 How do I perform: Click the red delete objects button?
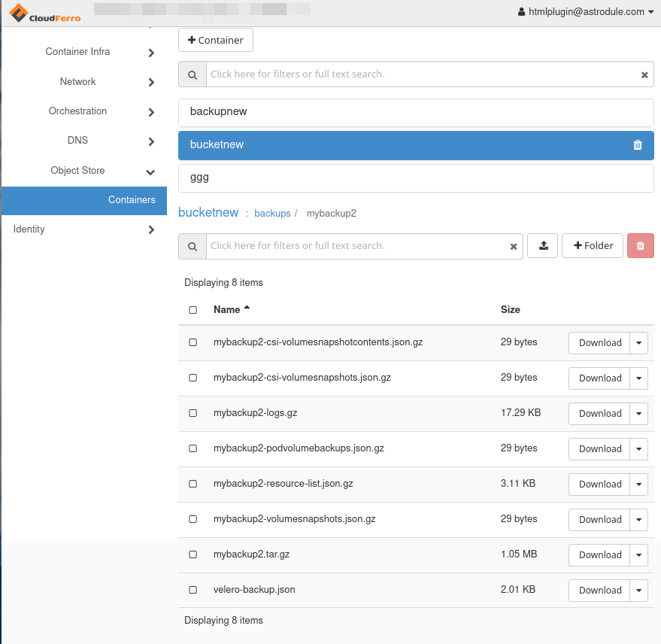[641, 246]
